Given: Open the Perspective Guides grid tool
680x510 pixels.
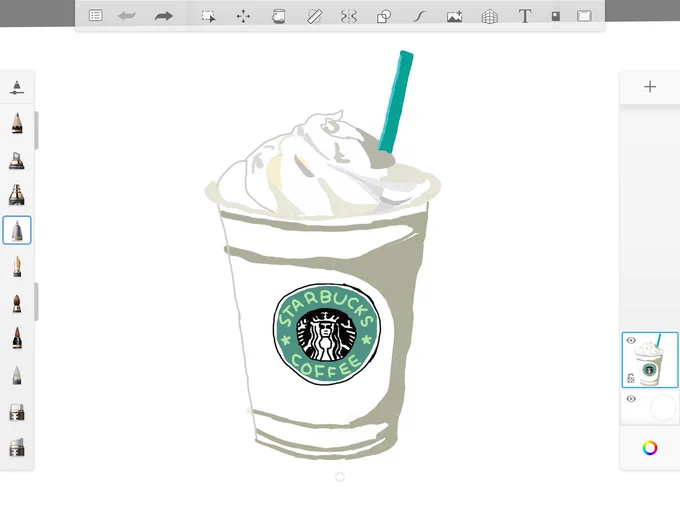Looking at the screenshot, I should [x=490, y=16].
